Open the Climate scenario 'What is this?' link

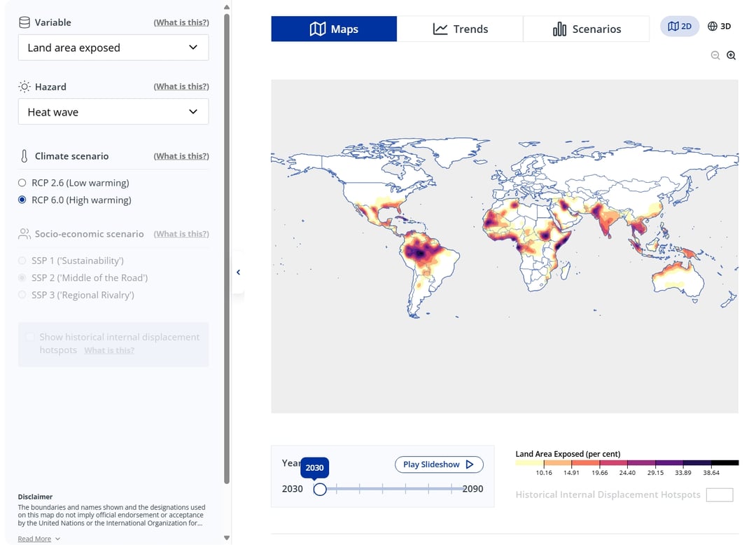[181, 156]
